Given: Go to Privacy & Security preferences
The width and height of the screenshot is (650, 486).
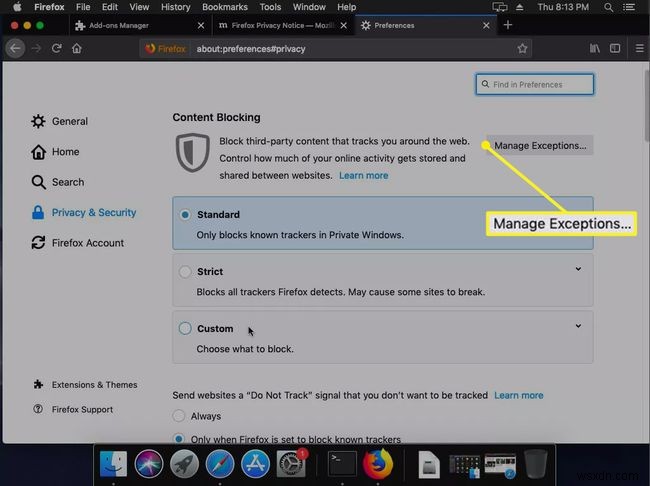Looking at the screenshot, I should [x=84, y=212].
